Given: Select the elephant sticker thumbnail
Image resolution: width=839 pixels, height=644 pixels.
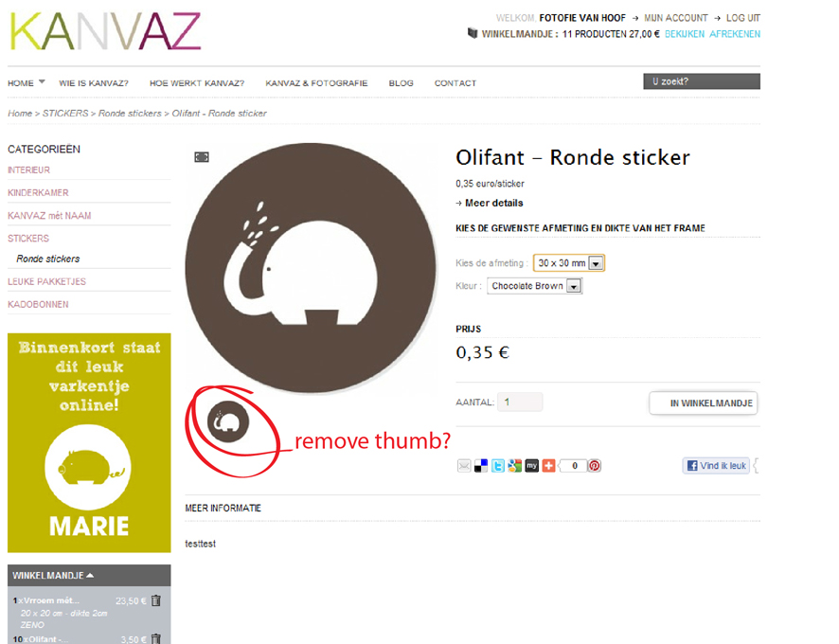Looking at the screenshot, I should coord(228,421).
